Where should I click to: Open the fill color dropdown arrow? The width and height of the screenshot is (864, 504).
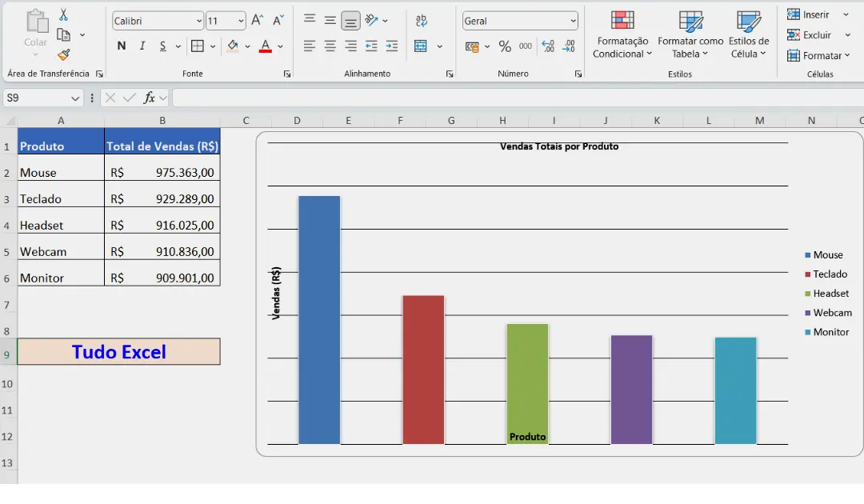[246, 46]
